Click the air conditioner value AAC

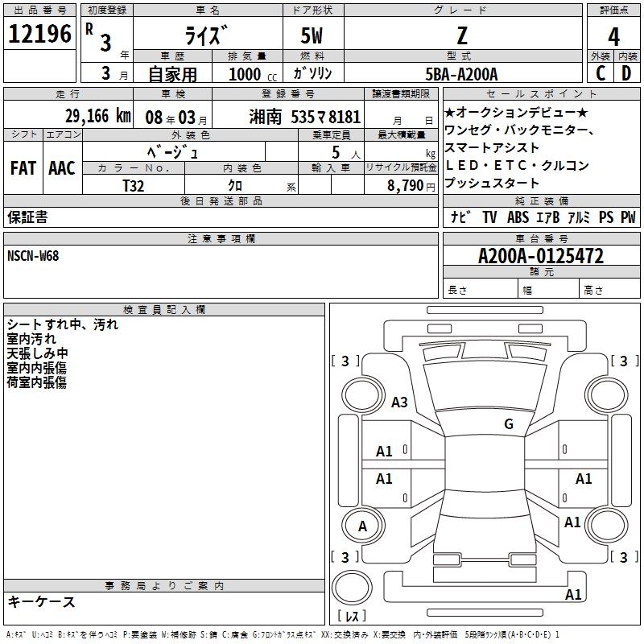click(x=62, y=168)
